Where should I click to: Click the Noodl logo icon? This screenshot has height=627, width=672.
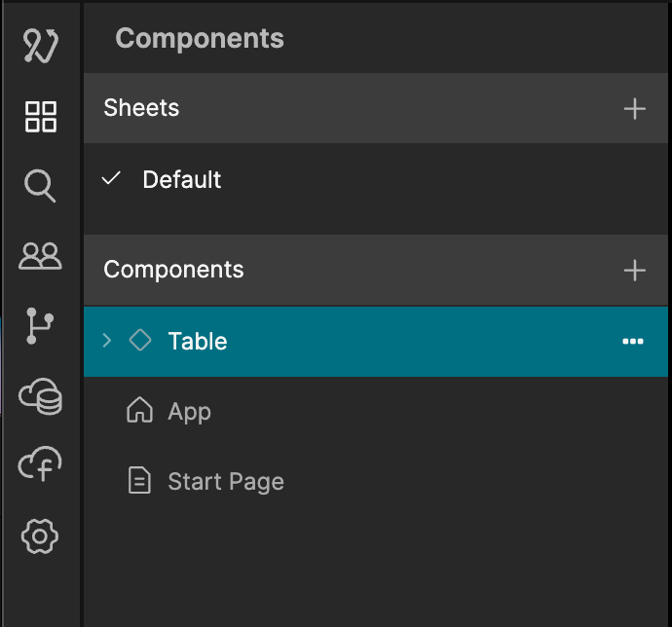[40, 46]
